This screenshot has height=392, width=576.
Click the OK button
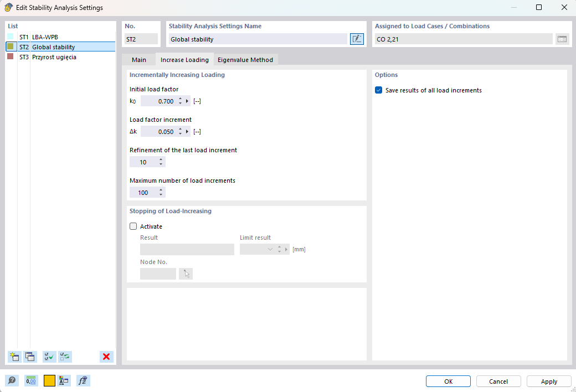[448, 381]
